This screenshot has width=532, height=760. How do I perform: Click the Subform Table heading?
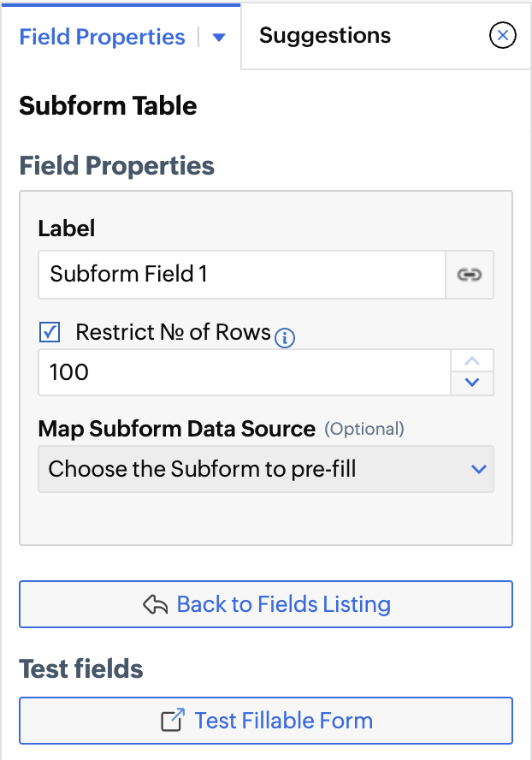pyautogui.click(x=108, y=106)
